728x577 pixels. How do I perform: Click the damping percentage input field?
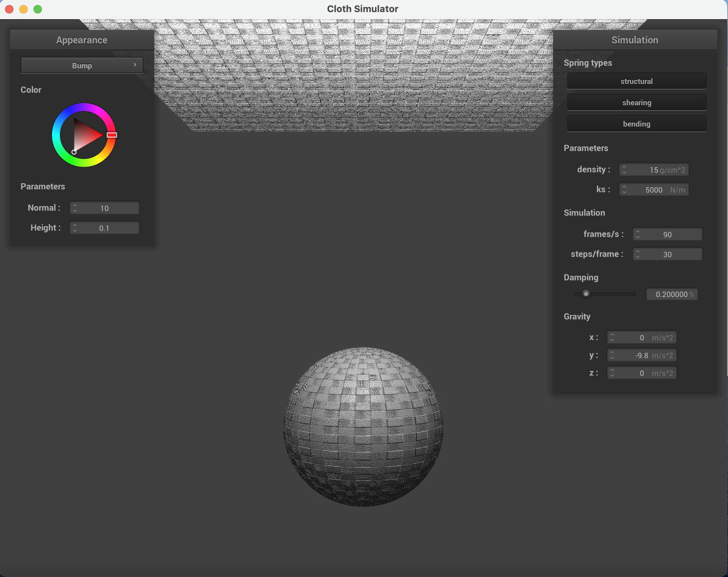(671, 295)
